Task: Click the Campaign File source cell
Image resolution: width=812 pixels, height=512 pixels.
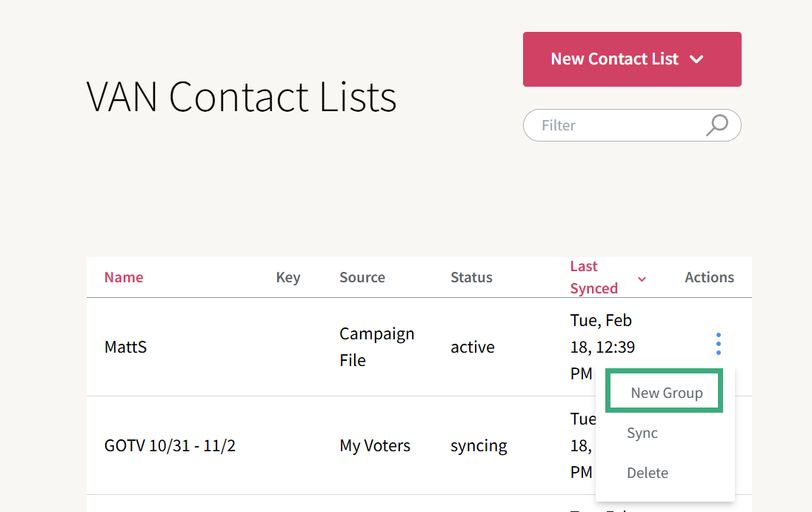Action: point(376,347)
